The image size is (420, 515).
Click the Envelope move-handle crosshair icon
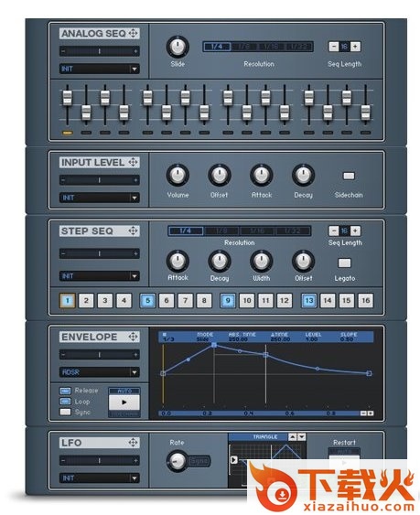tap(133, 337)
